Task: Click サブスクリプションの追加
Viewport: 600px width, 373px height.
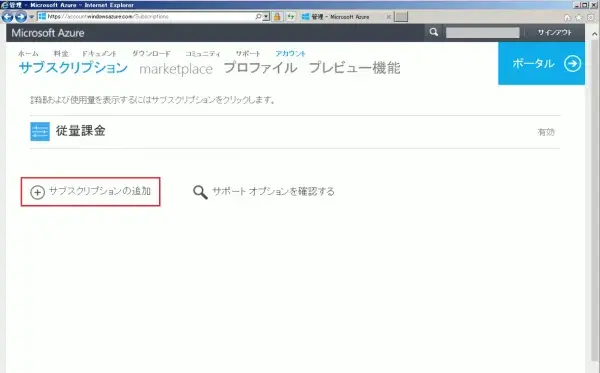Action: point(100,191)
